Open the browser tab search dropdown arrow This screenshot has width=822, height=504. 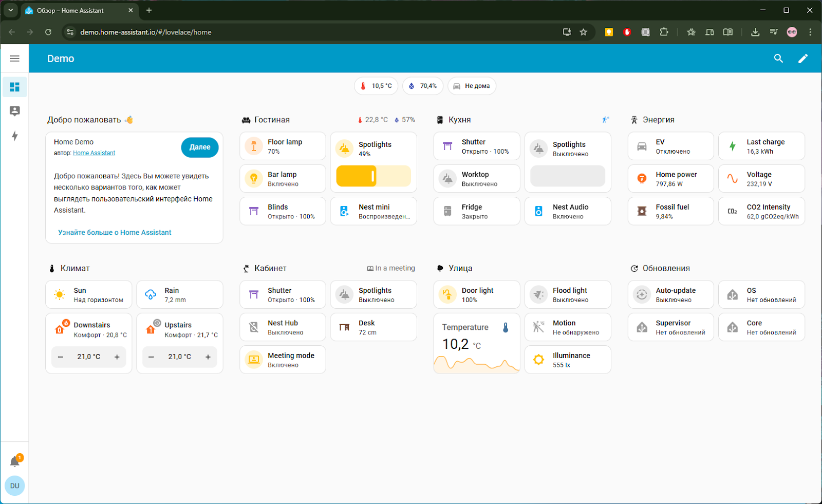[10, 10]
